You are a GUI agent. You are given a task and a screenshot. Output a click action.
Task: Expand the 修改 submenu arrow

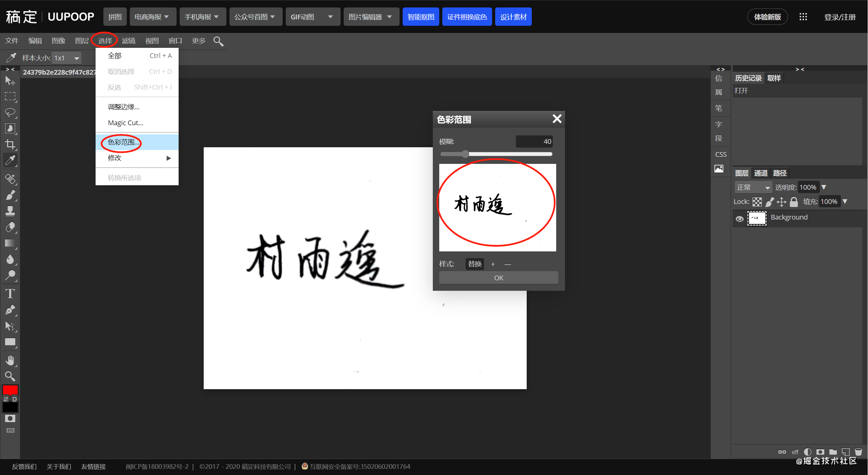coord(168,158)
